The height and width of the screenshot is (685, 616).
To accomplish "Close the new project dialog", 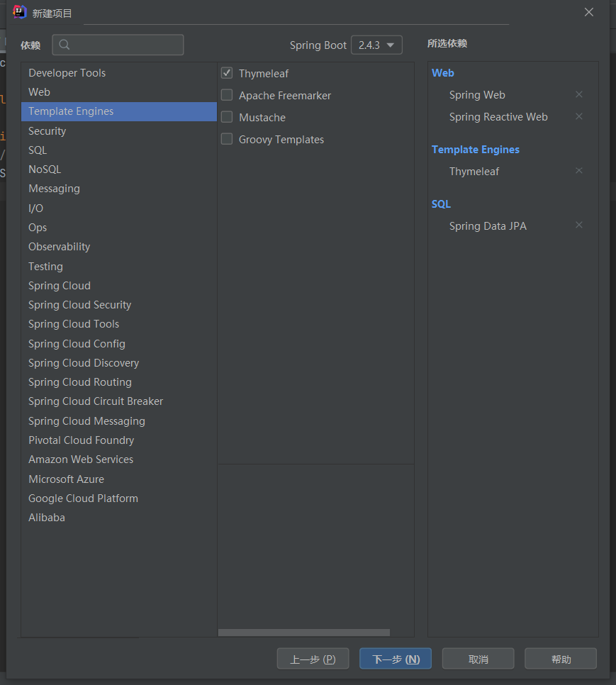I will point(588,12).
